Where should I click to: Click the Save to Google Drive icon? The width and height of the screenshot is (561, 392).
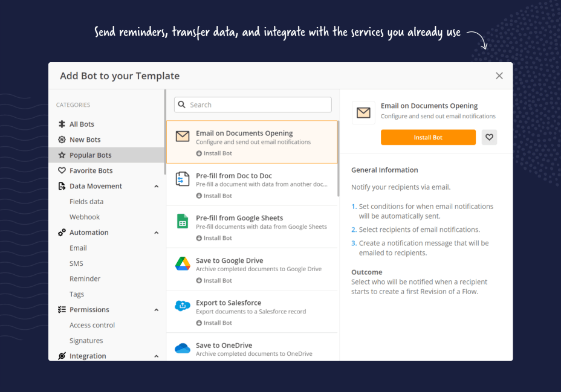click(x=183, y=263)
